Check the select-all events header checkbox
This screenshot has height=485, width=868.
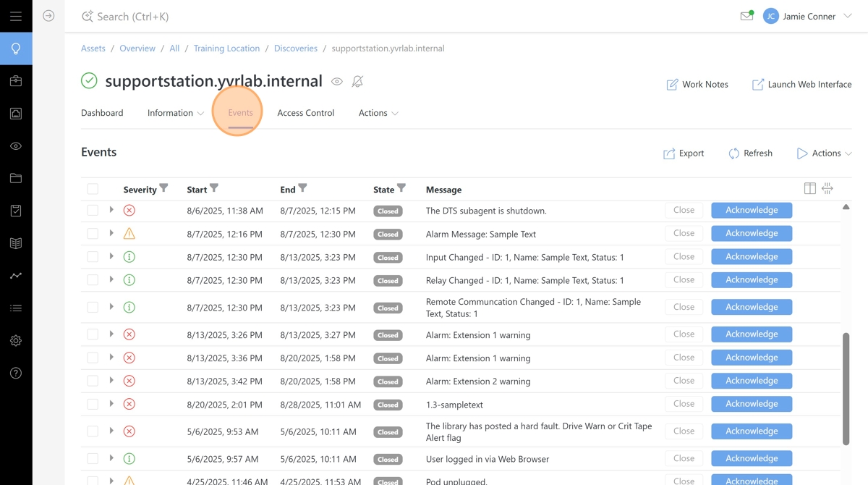93,189
